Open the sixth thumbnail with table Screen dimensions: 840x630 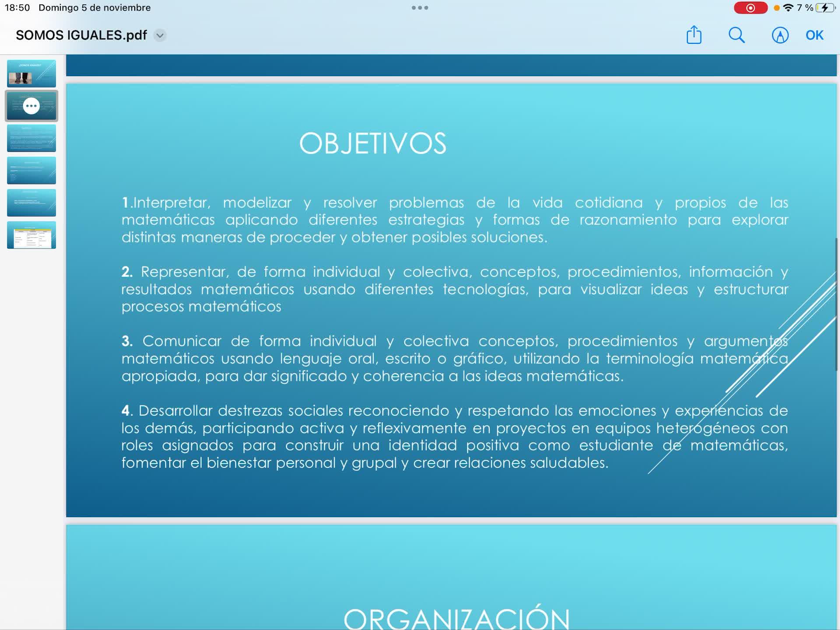[x=31, y=235]
